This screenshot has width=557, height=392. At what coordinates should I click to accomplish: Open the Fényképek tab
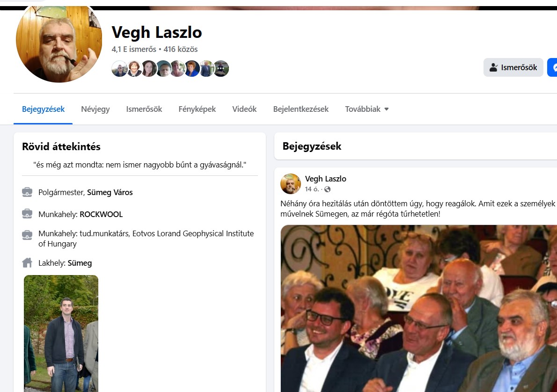point(197,109)
